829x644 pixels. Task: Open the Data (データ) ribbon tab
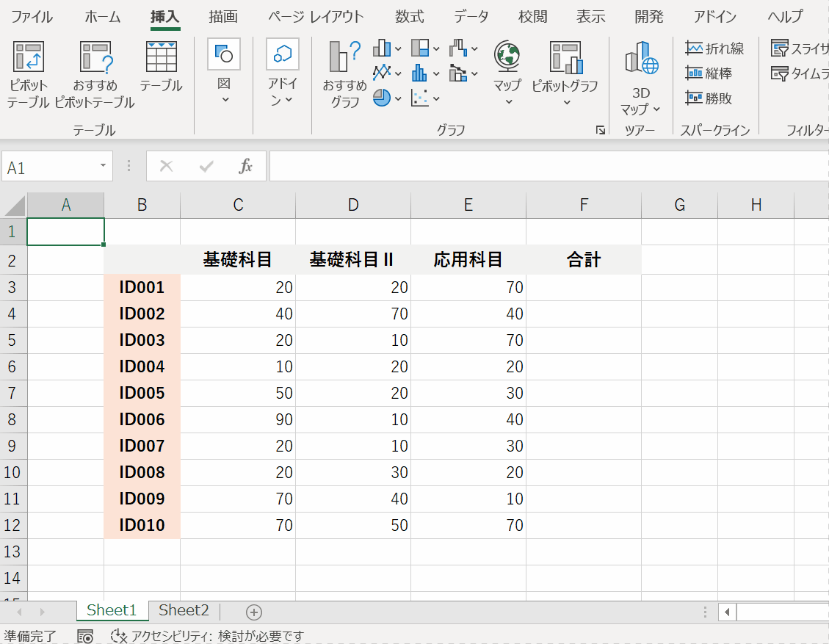click(471, 16)
